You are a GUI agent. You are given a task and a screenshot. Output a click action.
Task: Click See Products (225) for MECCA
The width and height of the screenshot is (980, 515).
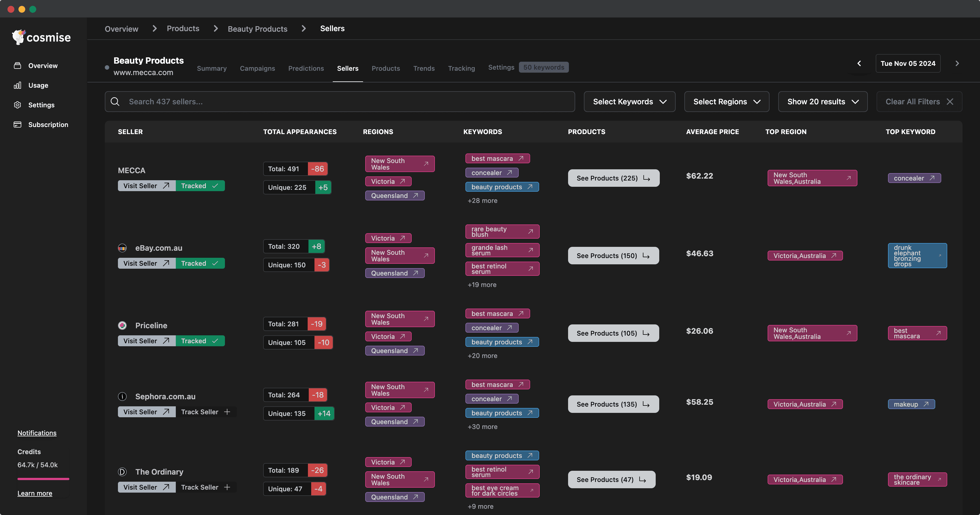(x=614, y=178)
